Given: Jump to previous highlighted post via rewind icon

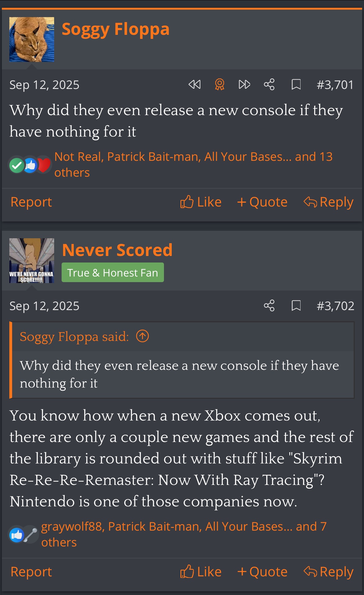Looking at the screenshot, I should pos(195,85).
